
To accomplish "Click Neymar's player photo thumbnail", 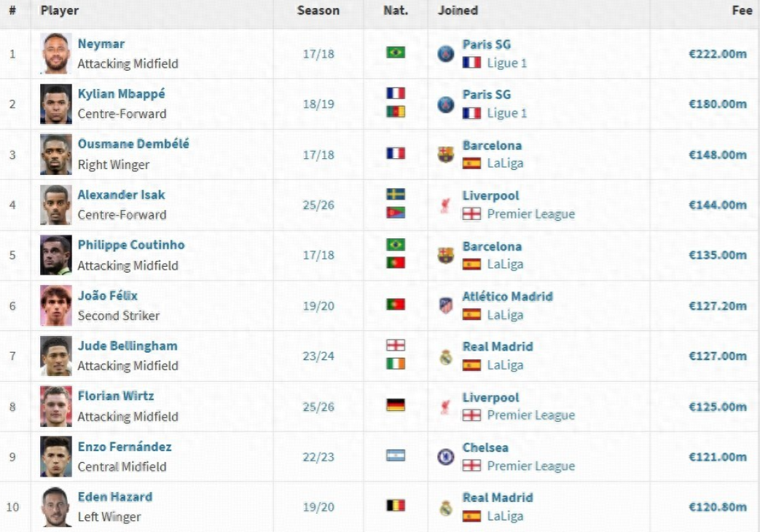I will click(x=56, y=54).
